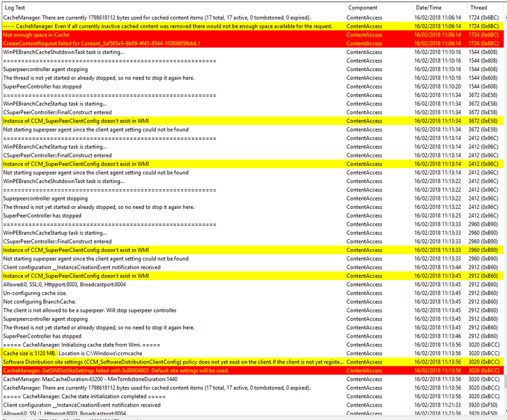Image resolution: width=507 pixels, height=420 pixels.
Task: Sort by the Log Text column header
Action: (x=173, y=8)
